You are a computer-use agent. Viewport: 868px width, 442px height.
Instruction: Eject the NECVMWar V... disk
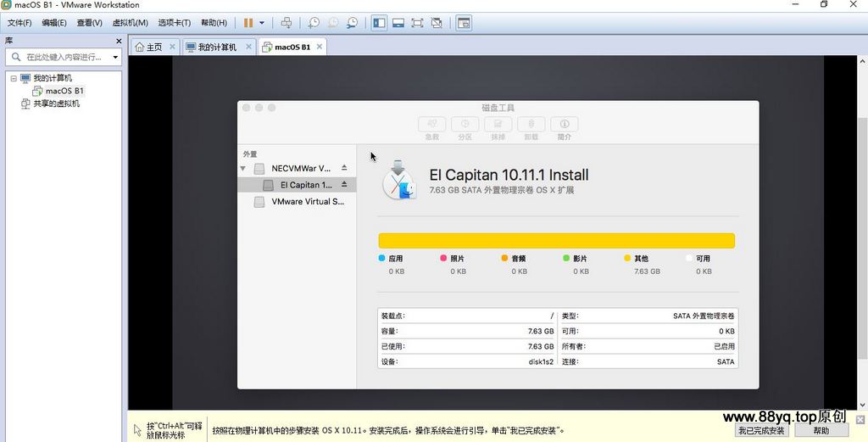click(x=344, y=167)
